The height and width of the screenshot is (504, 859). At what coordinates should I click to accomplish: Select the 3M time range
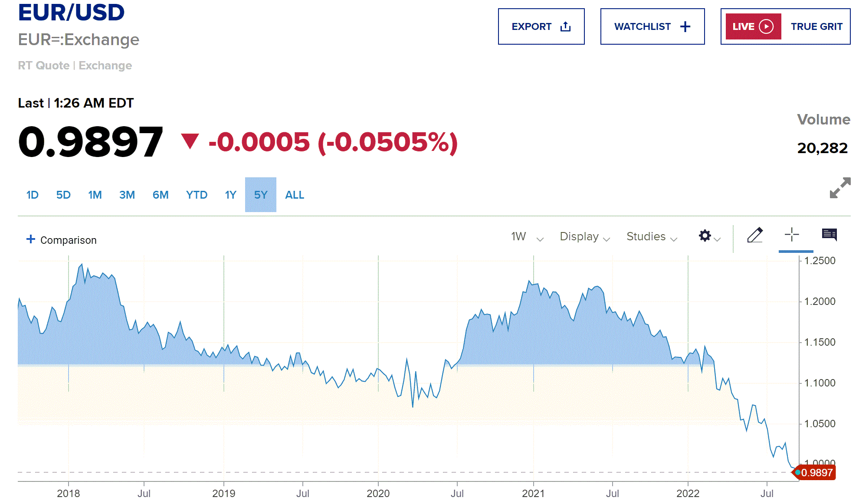pos(127,195)
